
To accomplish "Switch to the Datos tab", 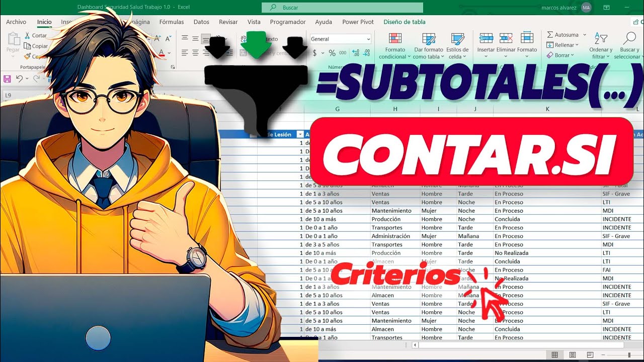I will click(201, 22).
